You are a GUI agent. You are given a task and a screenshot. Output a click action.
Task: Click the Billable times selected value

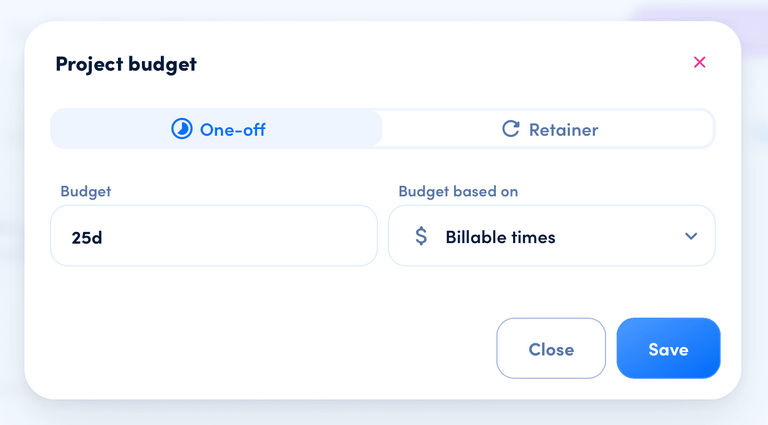(x=500, y=237)
